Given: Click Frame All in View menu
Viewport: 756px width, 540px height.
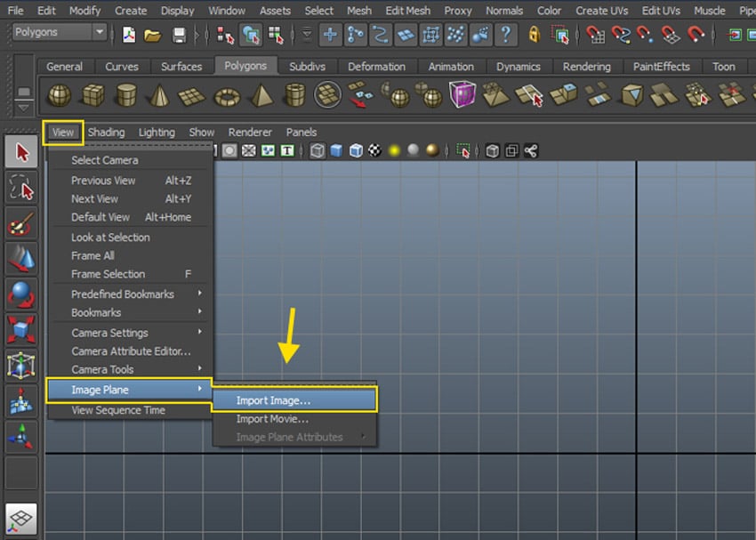Looking at the screenshot, I should [x=92, y=255].
